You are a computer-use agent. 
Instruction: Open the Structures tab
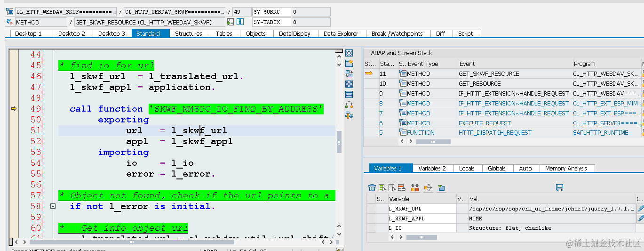[x=189, y=33]
